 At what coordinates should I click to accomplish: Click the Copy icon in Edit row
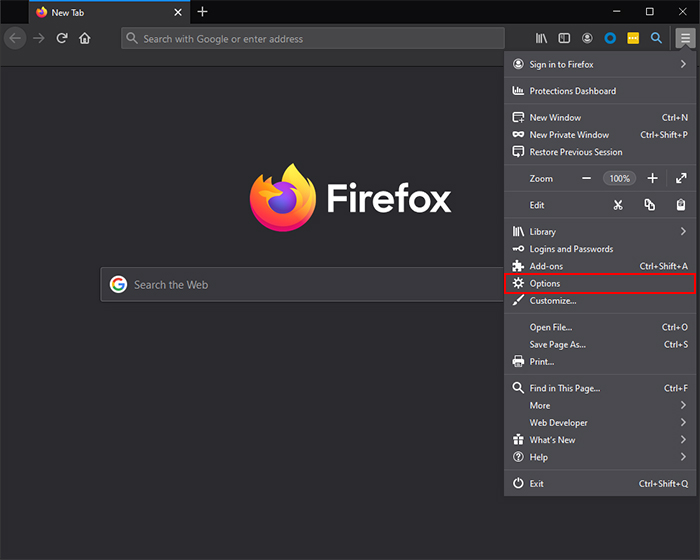tap(650, 205)
